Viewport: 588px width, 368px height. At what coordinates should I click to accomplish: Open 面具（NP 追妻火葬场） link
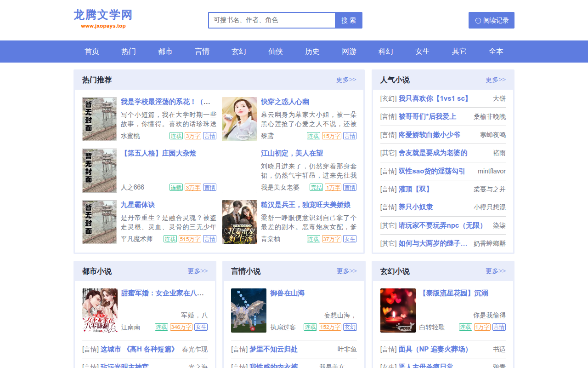pyautogui.click(x=435, y=349)
